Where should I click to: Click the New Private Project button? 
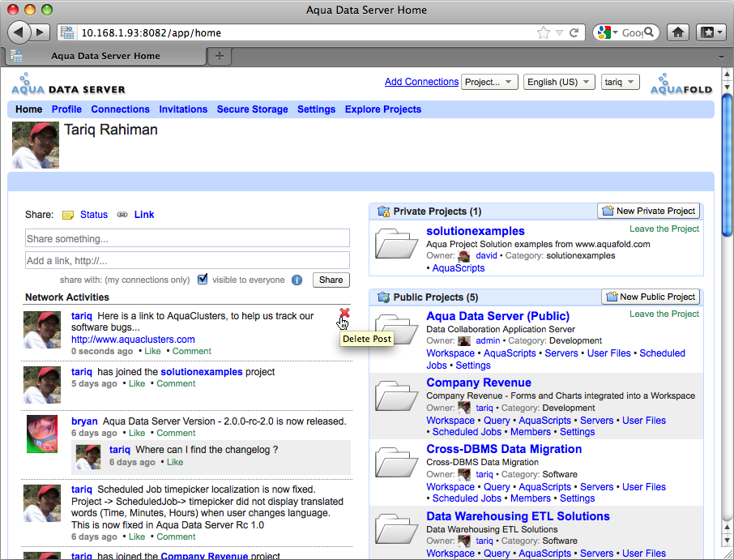(x=649, y=211)
